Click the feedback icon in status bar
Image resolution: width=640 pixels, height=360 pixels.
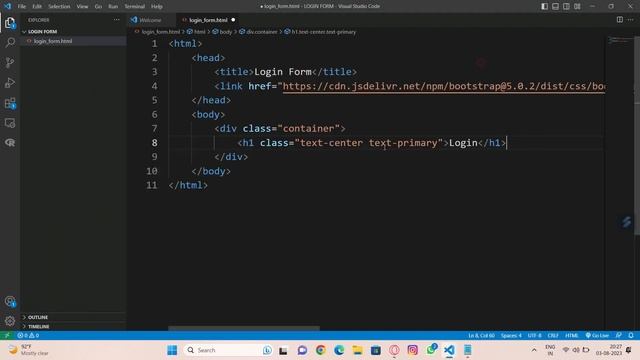(619, 335)
